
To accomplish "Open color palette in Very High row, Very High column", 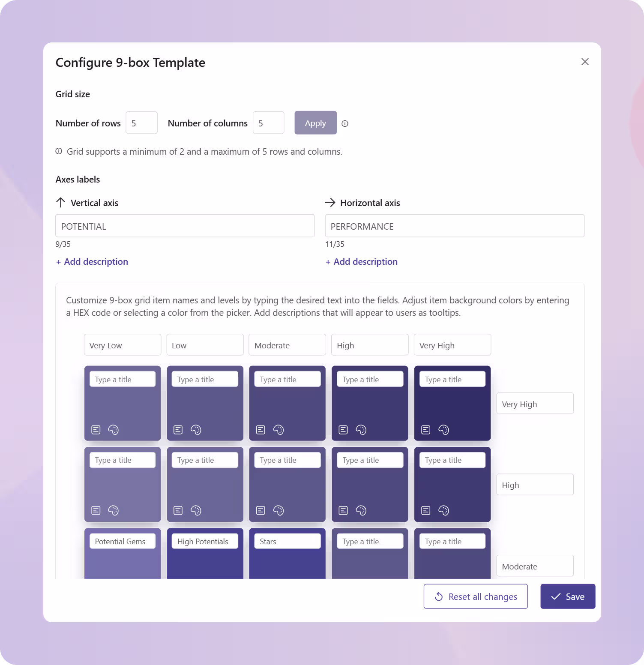I will [x=443, y=430].
